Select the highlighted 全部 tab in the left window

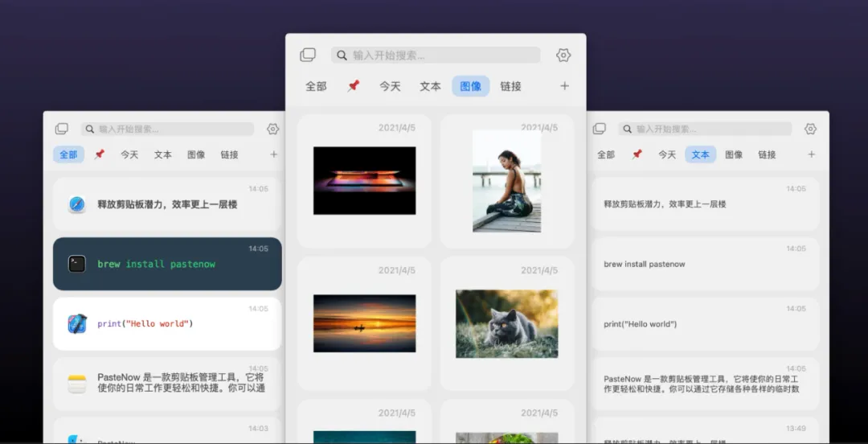68,154
